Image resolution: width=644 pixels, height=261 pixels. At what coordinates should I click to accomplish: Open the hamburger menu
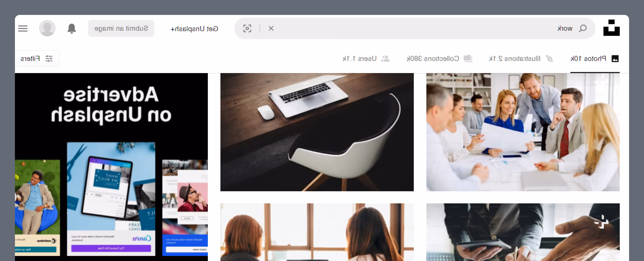click(23, 28)
